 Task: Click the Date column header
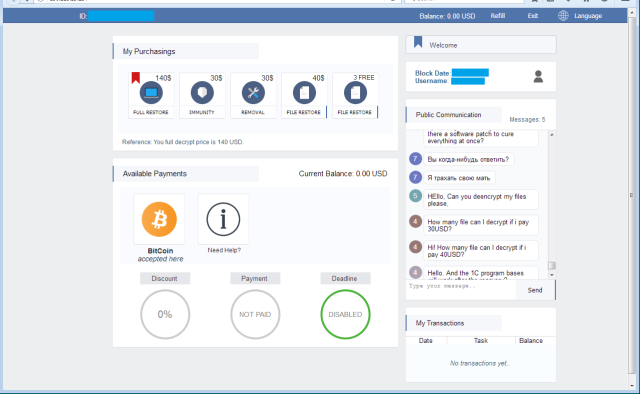(x=425, y=341)
